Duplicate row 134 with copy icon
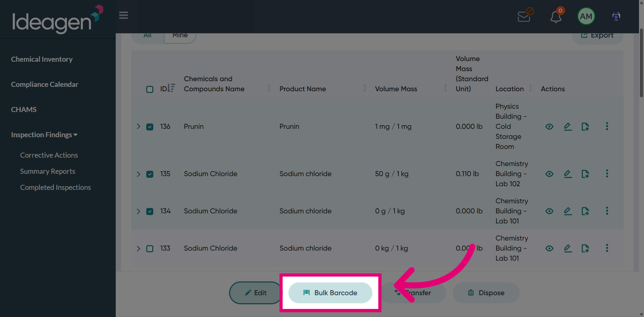644x317 pixels. pyautogui.click(x=585, y=211)
